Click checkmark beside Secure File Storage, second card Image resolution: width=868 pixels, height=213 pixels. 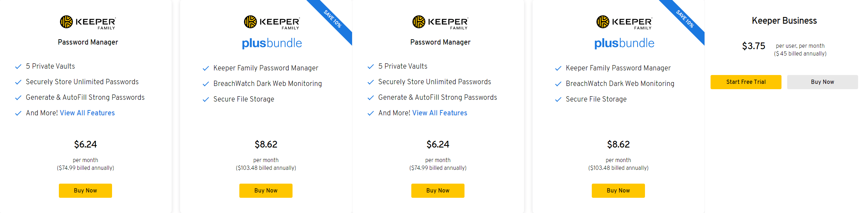coord(206,99)
